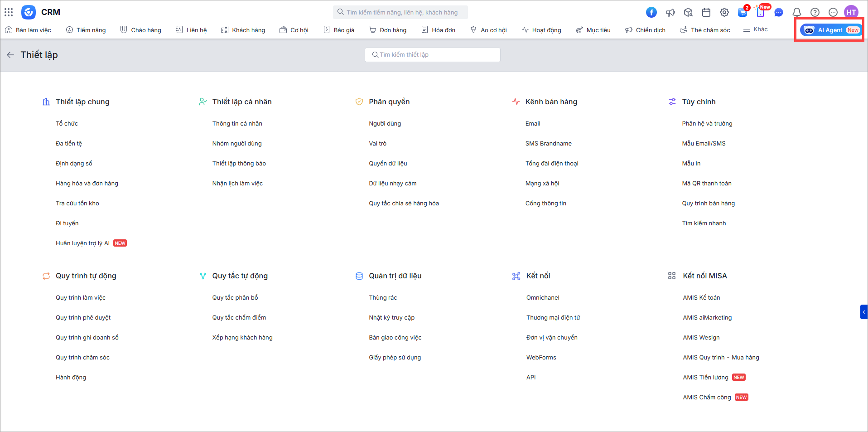The width and height of the screenshot is (868, 432).
Task: Expand the Khác overflow menu
Action: pos(755,29)
